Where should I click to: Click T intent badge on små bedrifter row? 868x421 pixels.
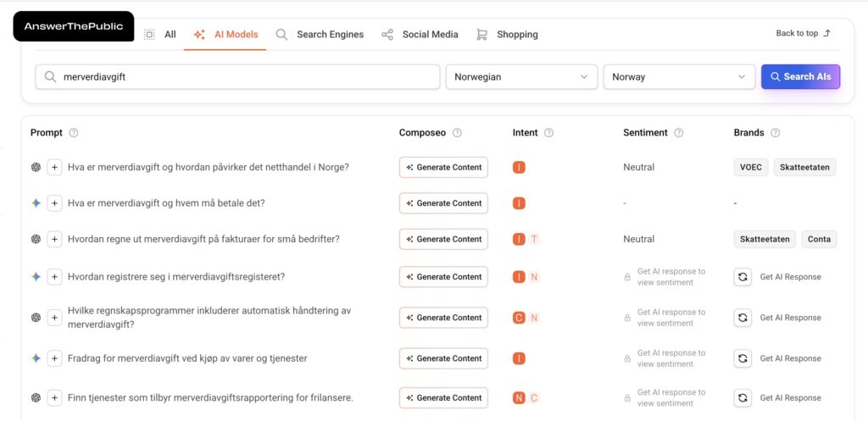point(534,240)
